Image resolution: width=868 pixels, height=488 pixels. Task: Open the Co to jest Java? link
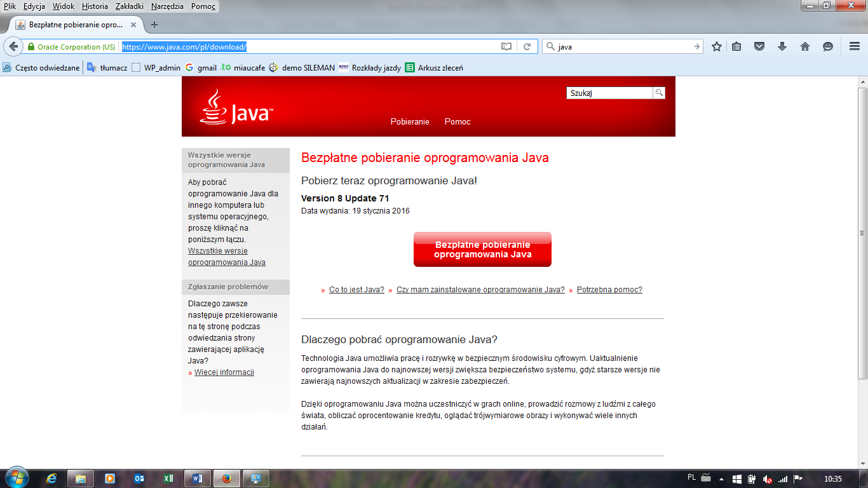pyautogui.click(x=356, y=290)
